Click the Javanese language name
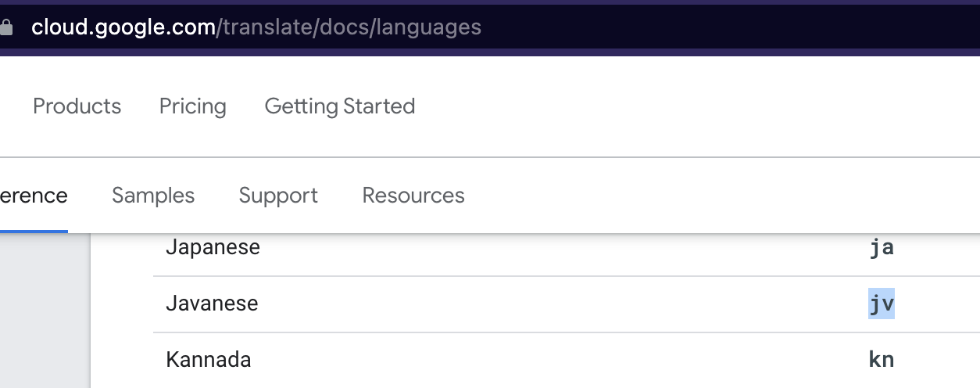The width and height of the screenshot is (980, 388). click(x=212, y=304)
